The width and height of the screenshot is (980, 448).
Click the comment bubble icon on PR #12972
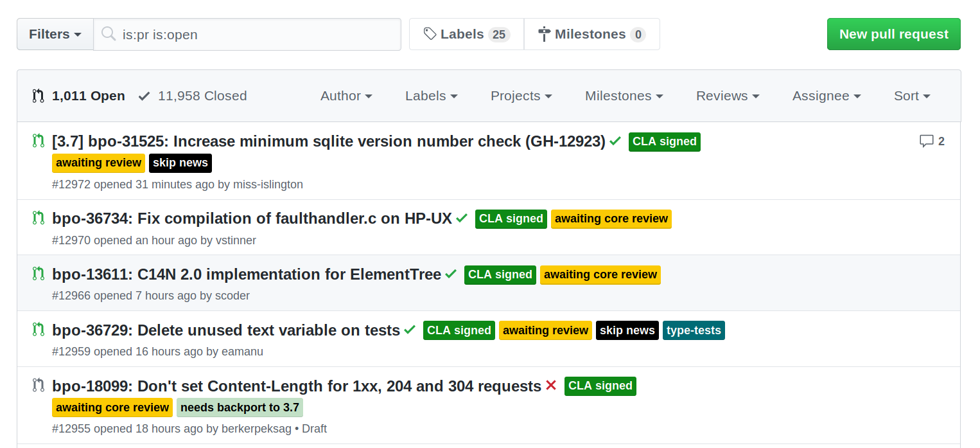[x=926, y=141]
